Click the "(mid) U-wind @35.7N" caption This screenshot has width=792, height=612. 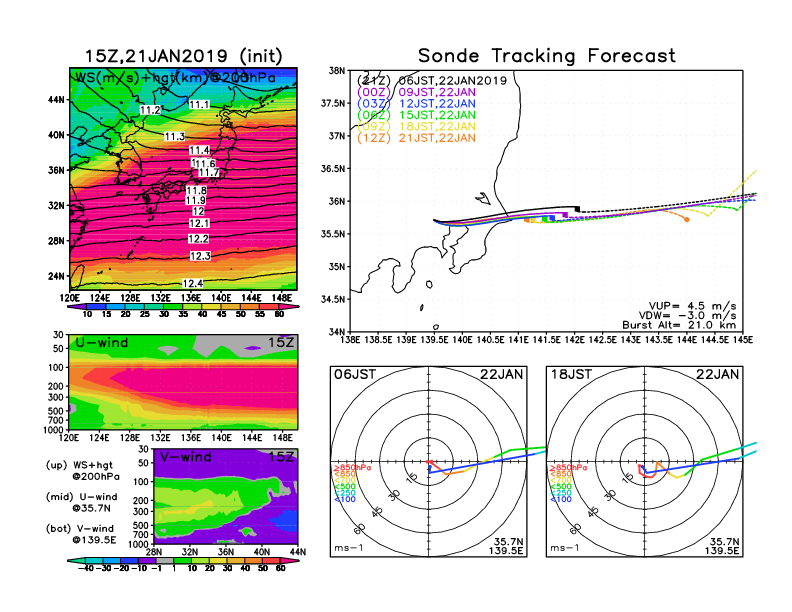(81, 502)
